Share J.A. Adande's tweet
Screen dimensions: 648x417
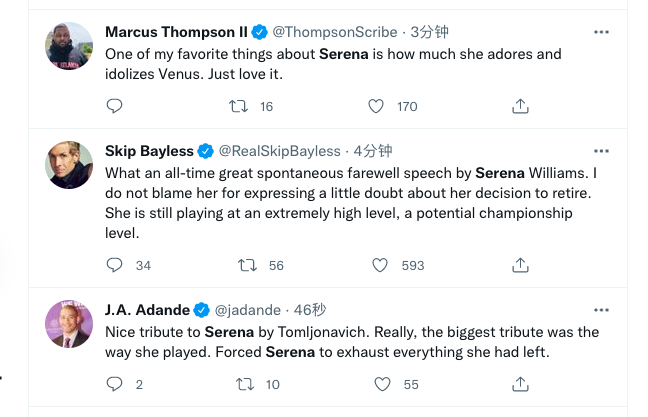[520, 384]
